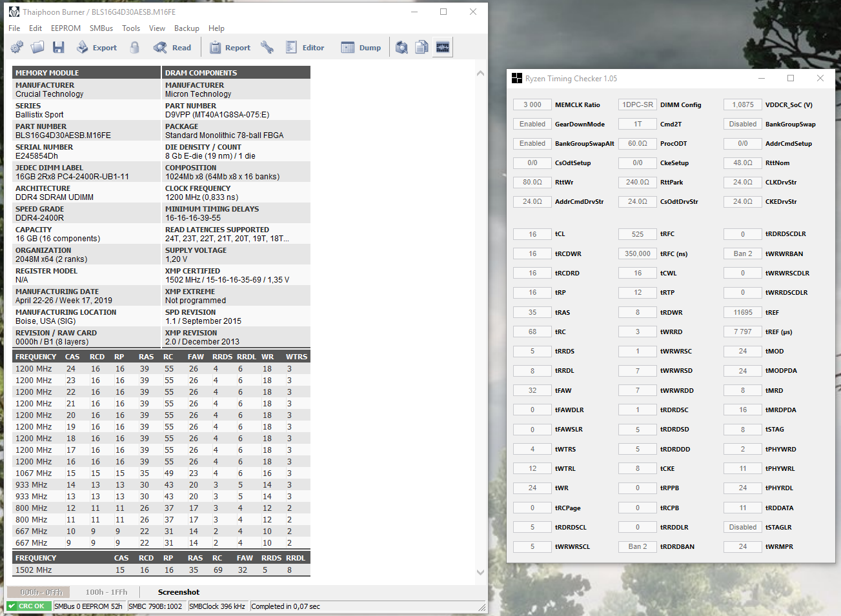This screenshot has height=616, width=841.
Task: Click the magnifier search icon after Dump
Action: [401, 47]
